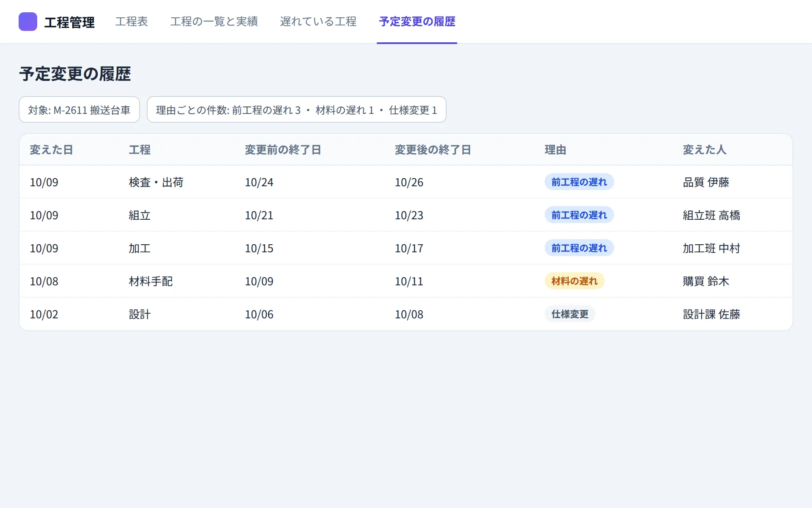The width and height of the screenshot is (812, 508).
Task: Click the 工程 column header
Action: pos(140,150)
